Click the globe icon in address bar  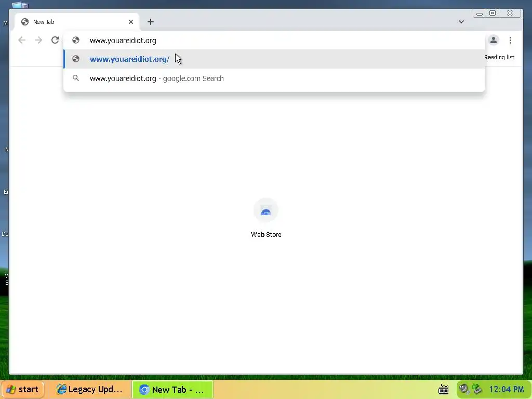76,40
